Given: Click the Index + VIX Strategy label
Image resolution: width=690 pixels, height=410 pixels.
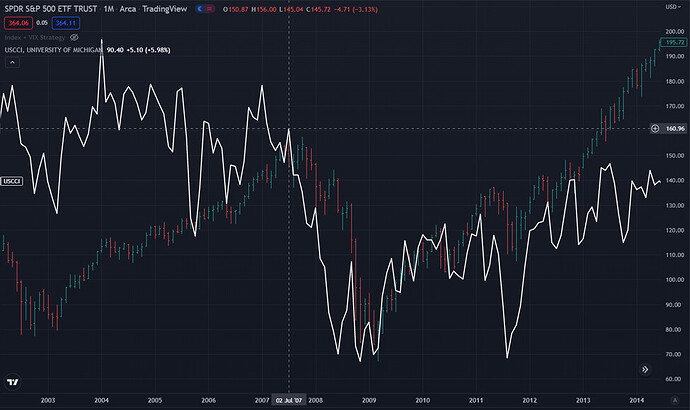Looking at the screenshot, I should pyautogui.click(x=35, y=37).
